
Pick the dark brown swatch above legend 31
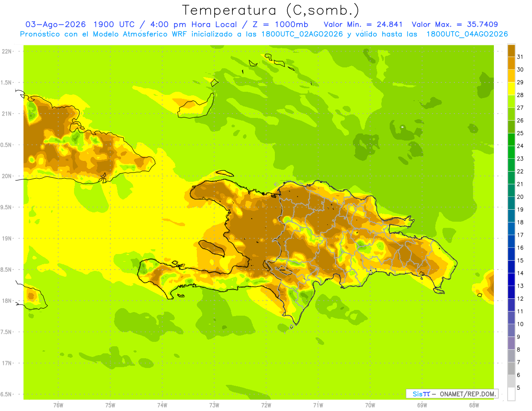[x=511, y=51]
